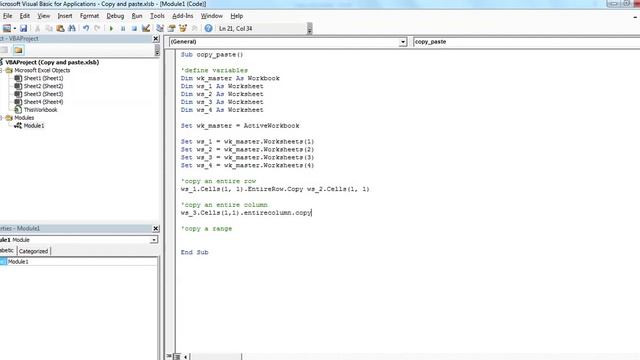Open the Module1 Module properties dropdown
640x360 pixels.
[154, 240]
